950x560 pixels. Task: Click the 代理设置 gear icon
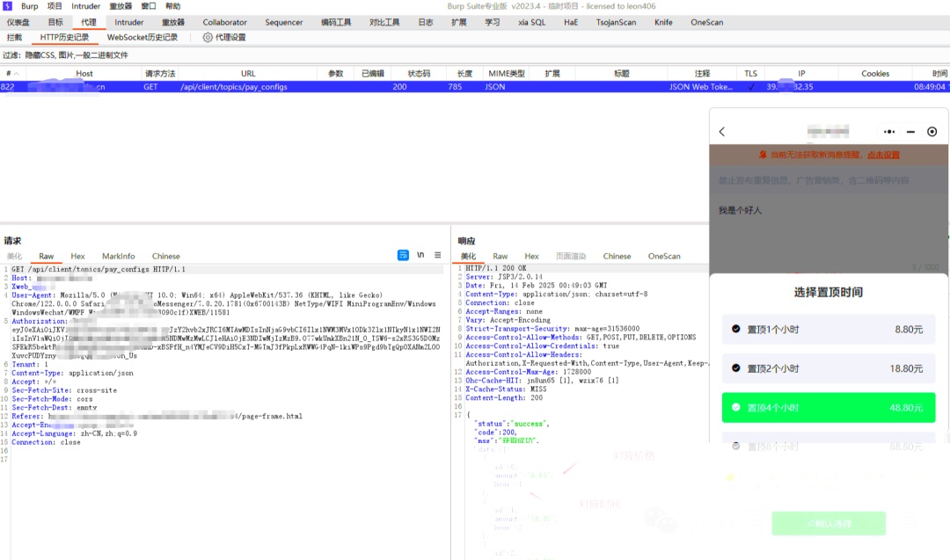tap(208, 38)
